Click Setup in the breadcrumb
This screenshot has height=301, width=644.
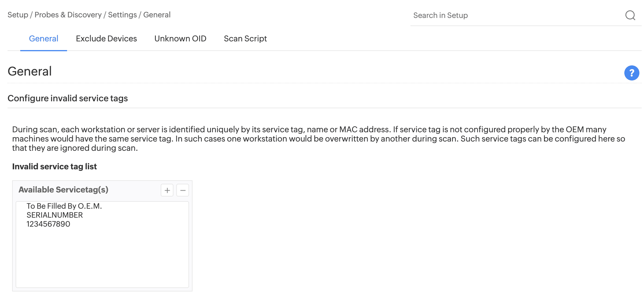pyautogui.click(x=18, y=15)
